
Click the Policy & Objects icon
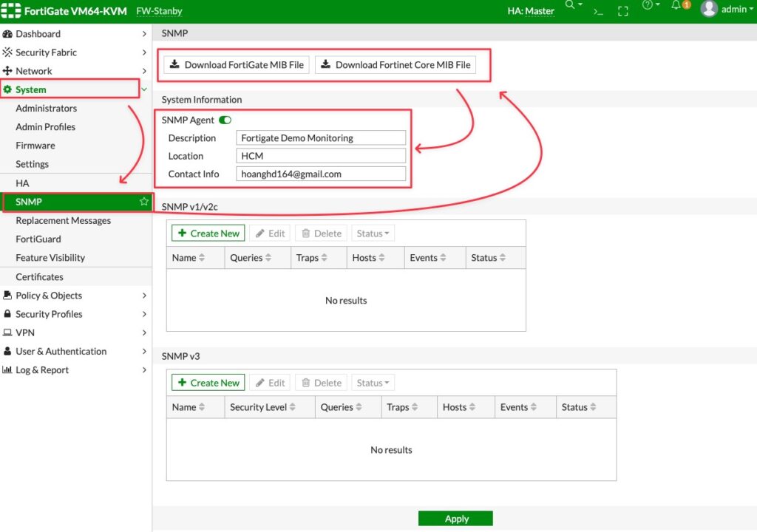click(x=7, y=295)
